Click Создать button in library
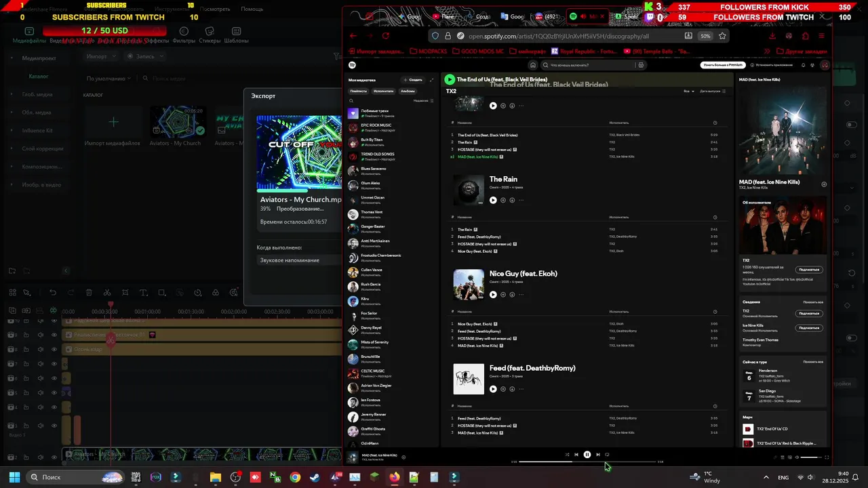 pyautogui.click(x=413, y=80)
